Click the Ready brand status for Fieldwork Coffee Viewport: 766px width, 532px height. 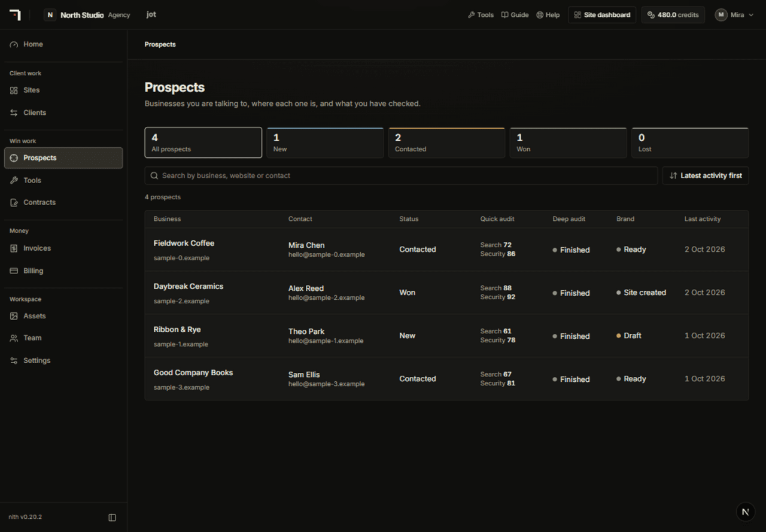[x=631, y=250]
